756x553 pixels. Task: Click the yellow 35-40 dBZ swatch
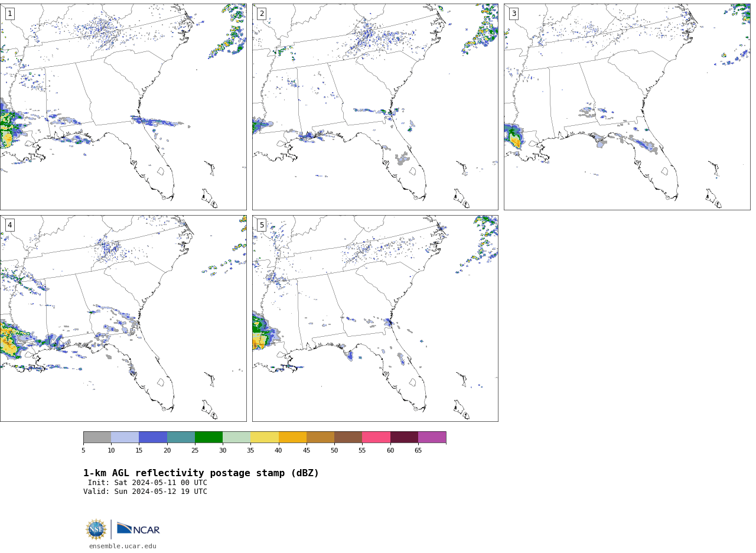(265, 437)
